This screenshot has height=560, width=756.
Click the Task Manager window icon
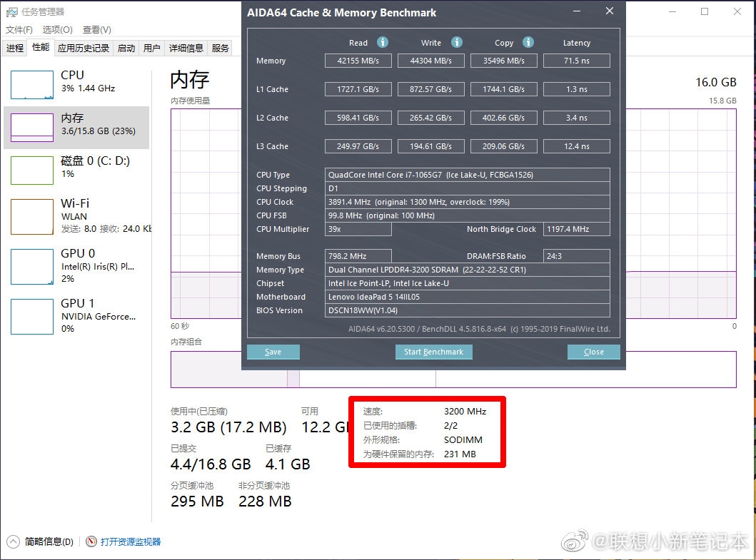11,11
